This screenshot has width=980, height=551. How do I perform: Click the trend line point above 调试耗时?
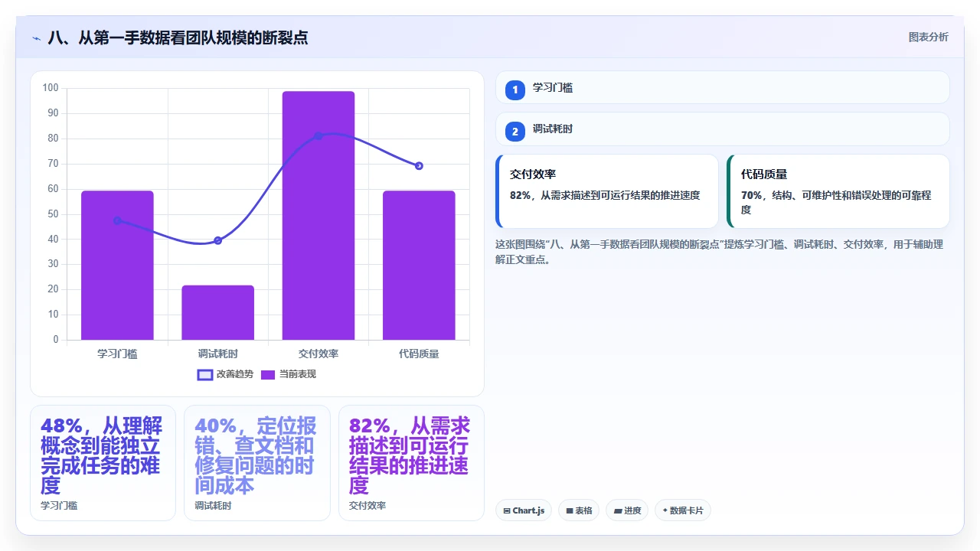click(217, 240)
